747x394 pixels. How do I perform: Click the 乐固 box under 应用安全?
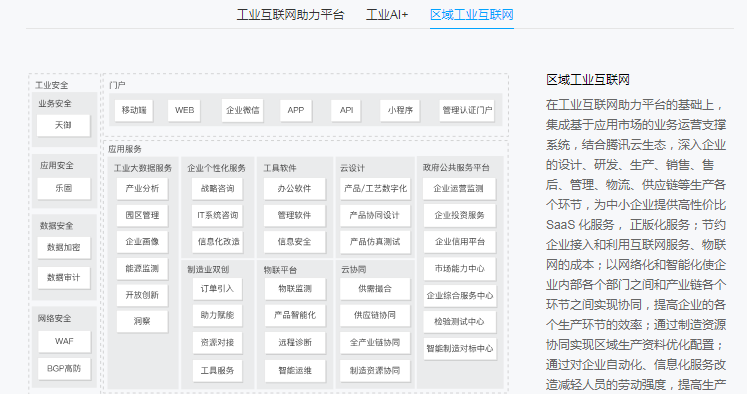pyautogui.click(x=63, y=188)
